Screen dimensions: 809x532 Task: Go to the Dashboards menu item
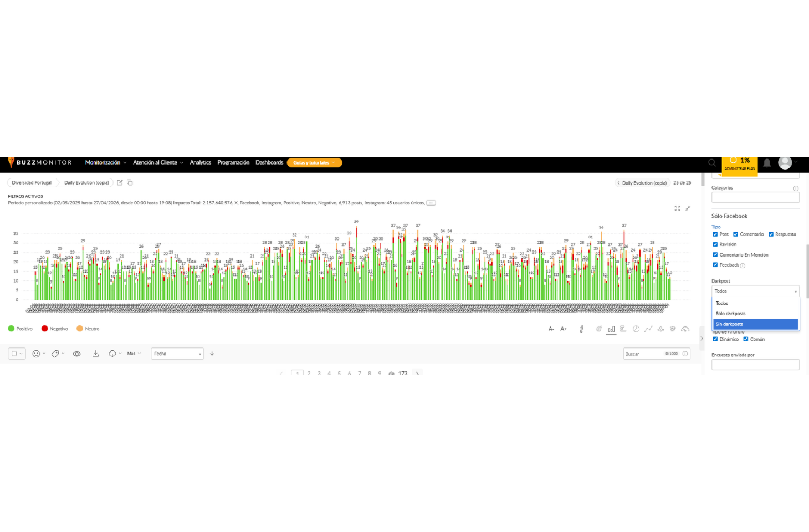point(269,163)
